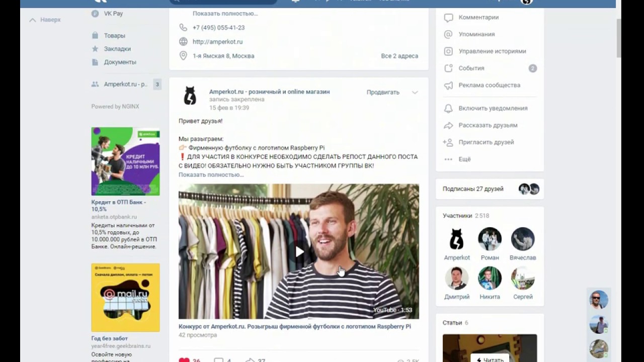
Task: Click the Упоминания @ icon
Action: [x=448, y=34]
